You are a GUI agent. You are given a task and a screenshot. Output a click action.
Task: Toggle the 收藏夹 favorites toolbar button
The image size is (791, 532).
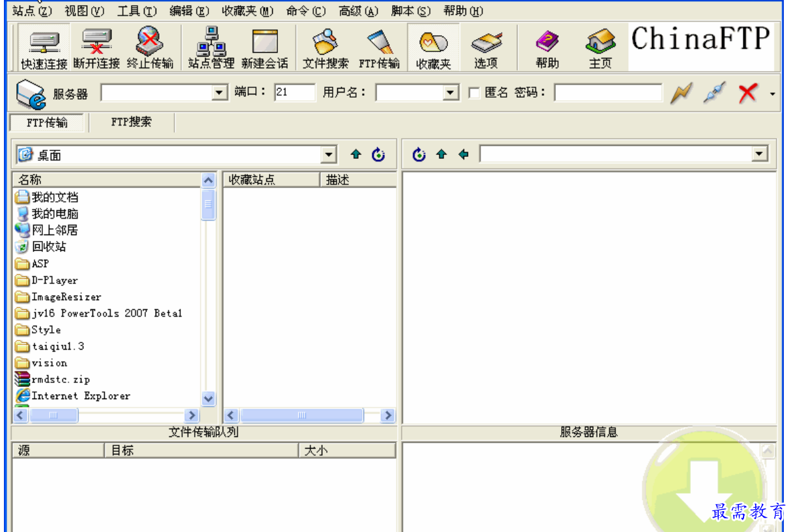(434, 48)
